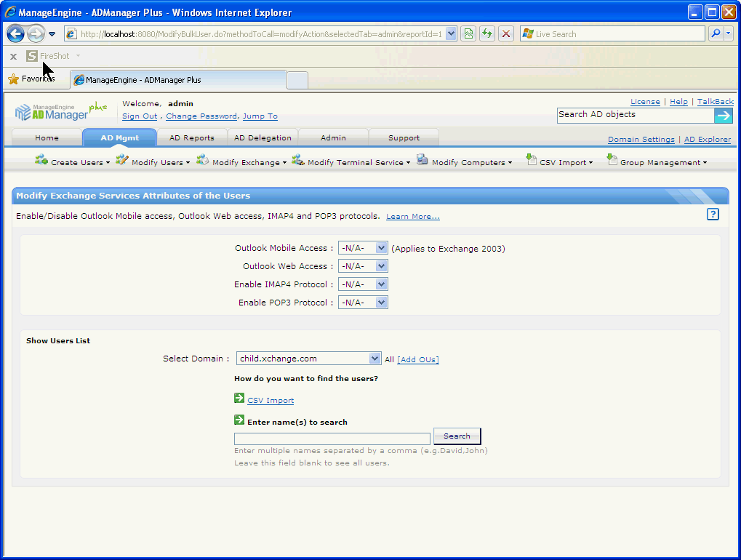Click the Search AD objects arrow button
The image size is (741, 560).
point(723,116)
